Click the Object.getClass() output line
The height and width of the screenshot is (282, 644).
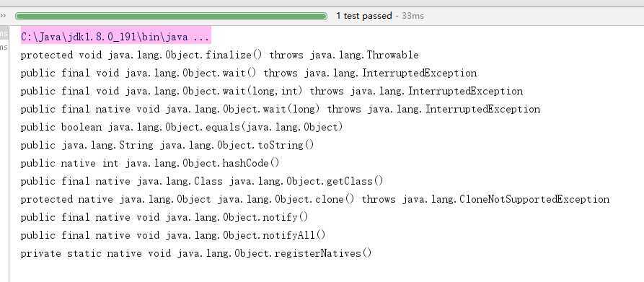202,182
